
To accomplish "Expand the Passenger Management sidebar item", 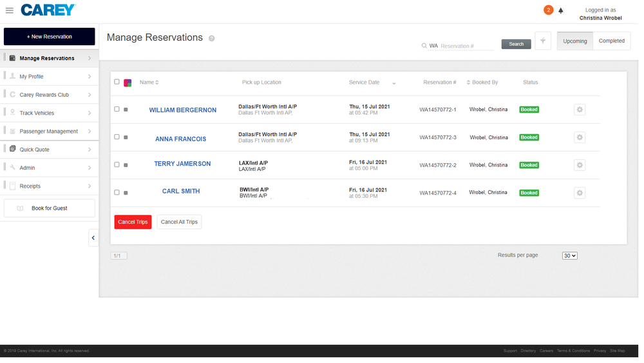I will (x=49, y=132).
